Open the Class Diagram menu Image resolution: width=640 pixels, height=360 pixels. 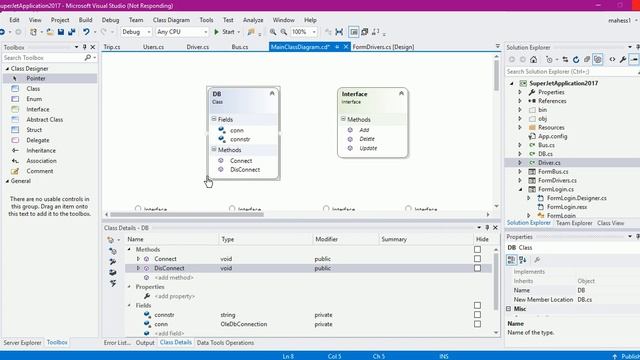tap(171, 20)
